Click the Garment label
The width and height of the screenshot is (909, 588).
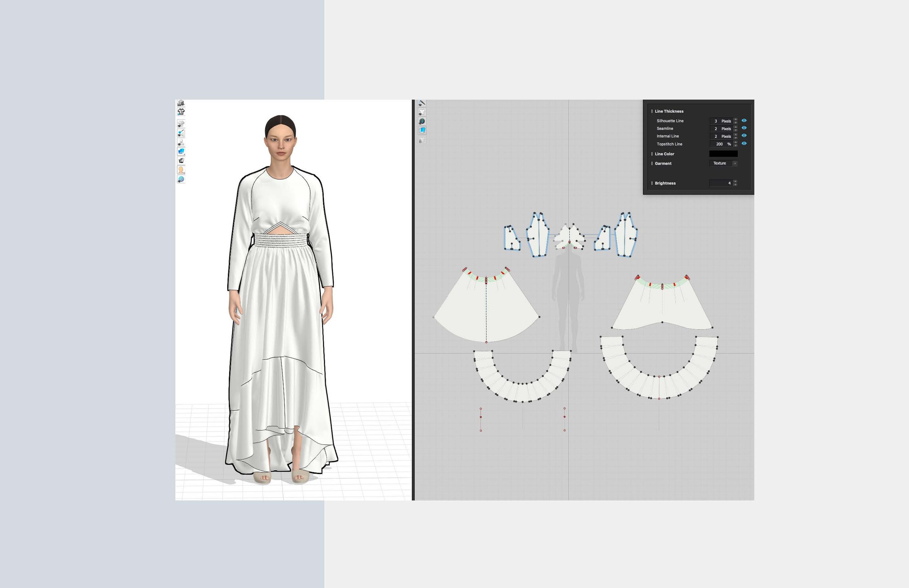(x=663, y=164)
